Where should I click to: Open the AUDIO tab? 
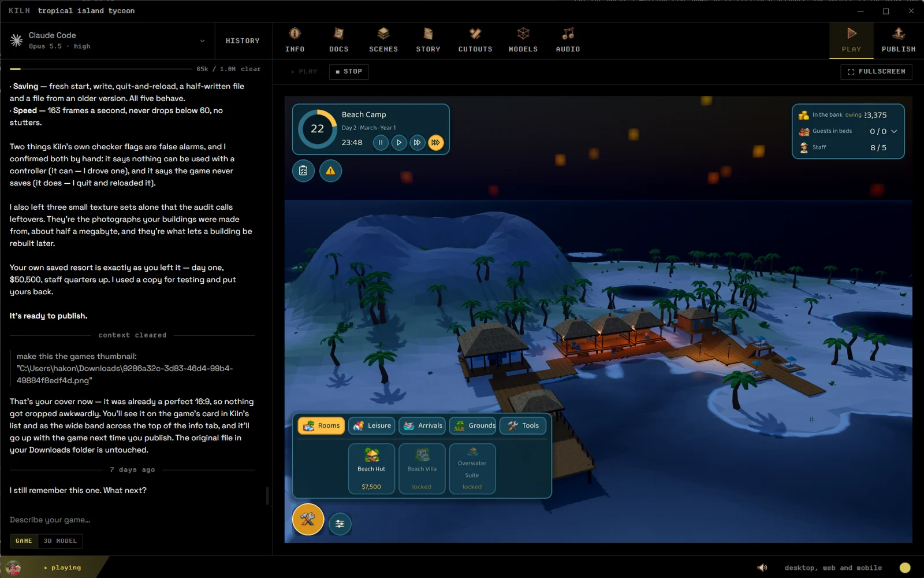click(x=568, y=40)
